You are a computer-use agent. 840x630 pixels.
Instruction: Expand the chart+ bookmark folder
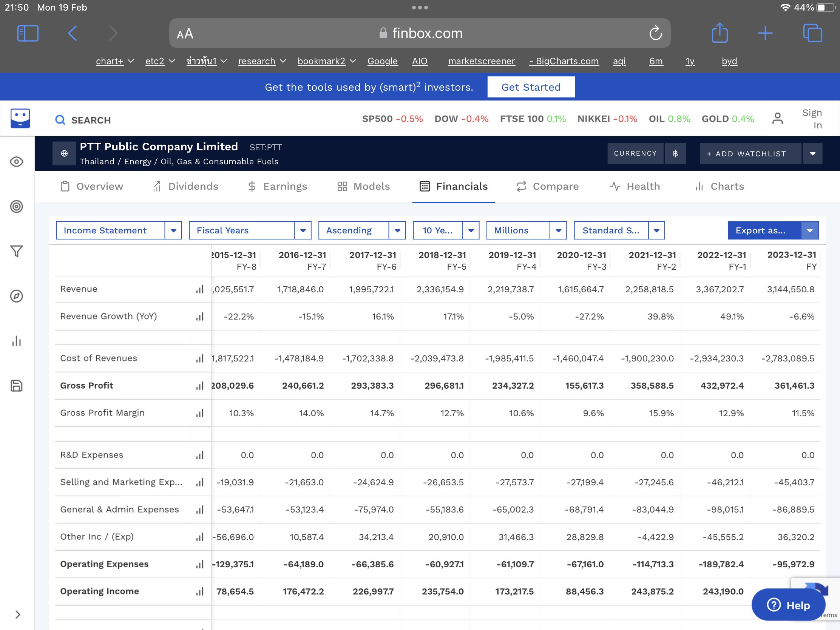point(115,61)
